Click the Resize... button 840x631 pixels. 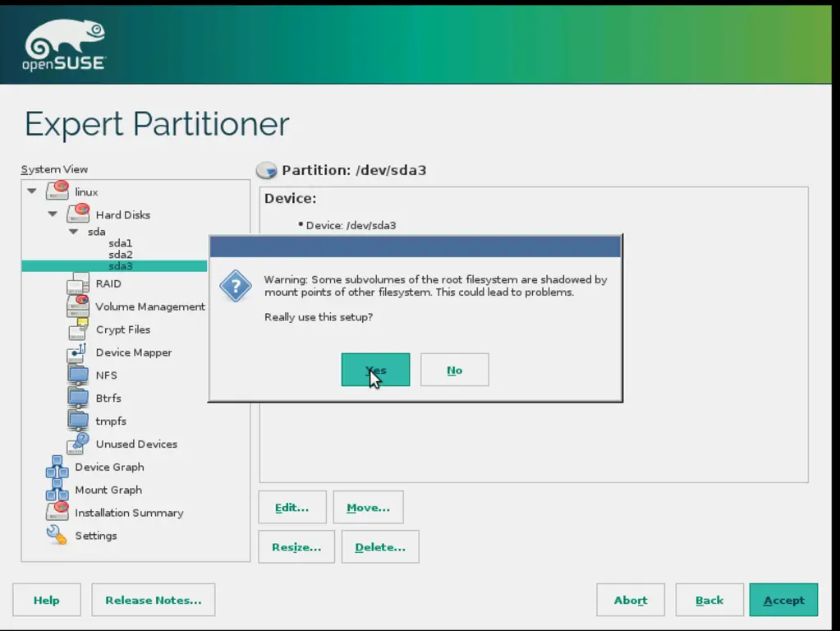(x=296, y=547)
